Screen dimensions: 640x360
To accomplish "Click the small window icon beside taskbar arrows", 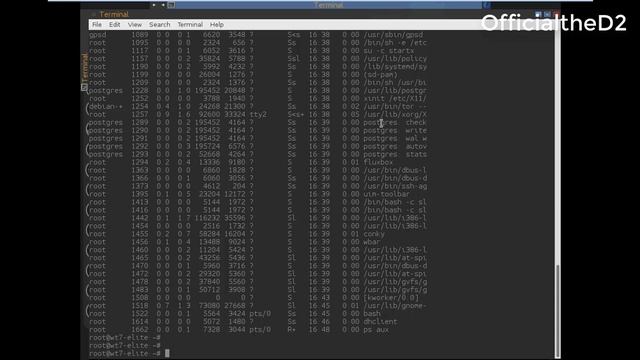I will point(171,5).
